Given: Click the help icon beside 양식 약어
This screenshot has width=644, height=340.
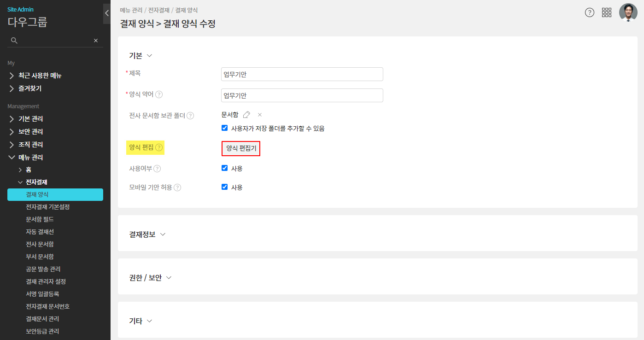Looking at the screenshot, I should (159, 94).
